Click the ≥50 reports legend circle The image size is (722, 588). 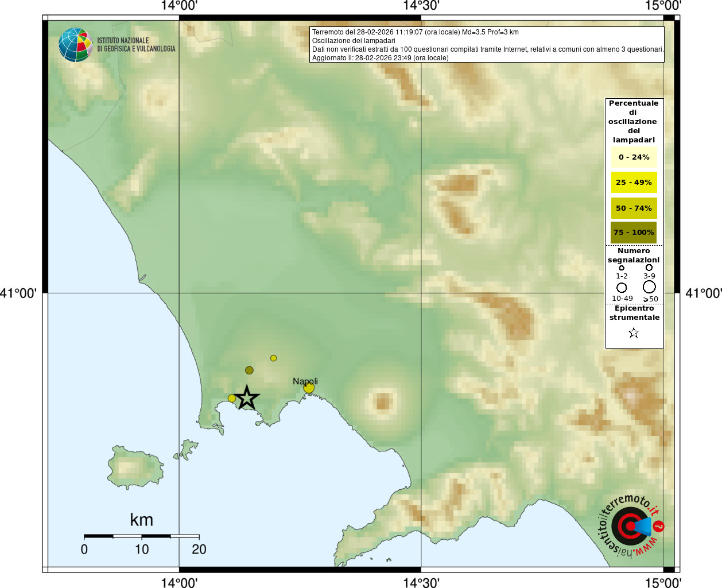tap(649, 287)
